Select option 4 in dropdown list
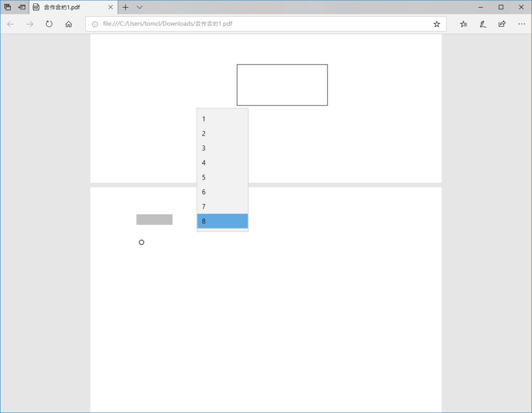 (223, 163)
